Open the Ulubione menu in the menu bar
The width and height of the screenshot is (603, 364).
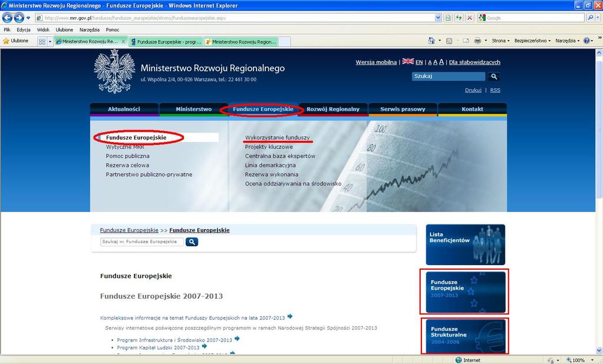point(64,29)
